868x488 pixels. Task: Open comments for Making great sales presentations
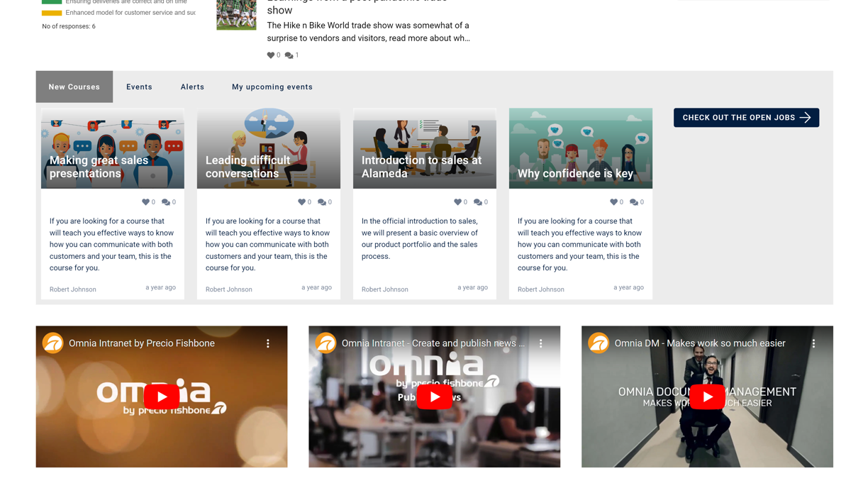click(165, 202)
